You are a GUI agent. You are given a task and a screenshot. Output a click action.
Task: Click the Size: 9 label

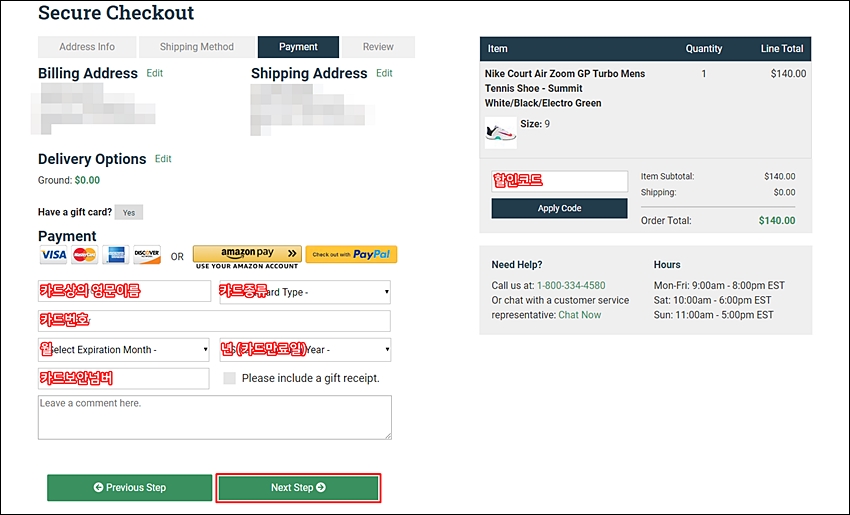[x=535, y=124]
